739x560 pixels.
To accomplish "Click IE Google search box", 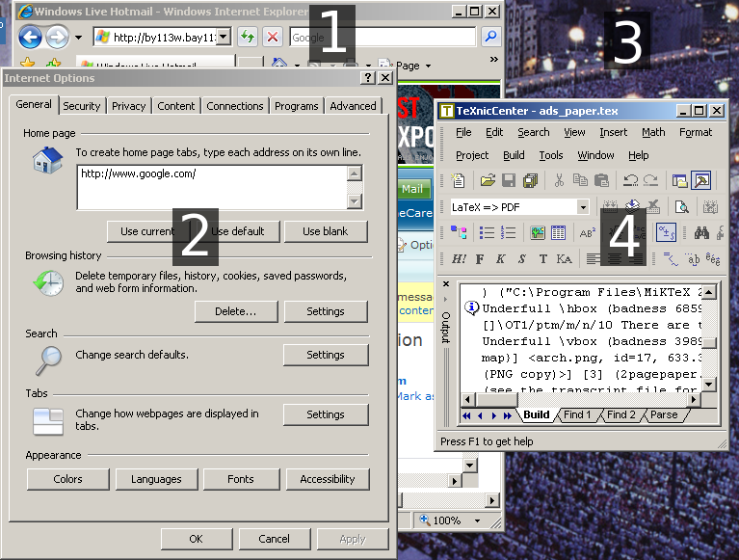I will click(383, 37).
